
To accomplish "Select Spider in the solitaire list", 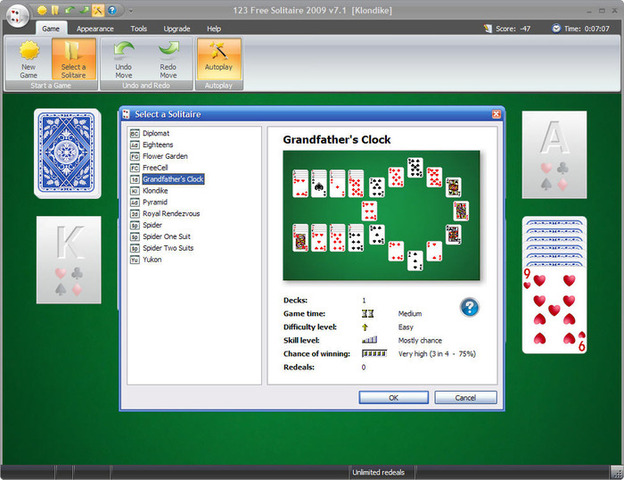I will click(x=152, y=225).
